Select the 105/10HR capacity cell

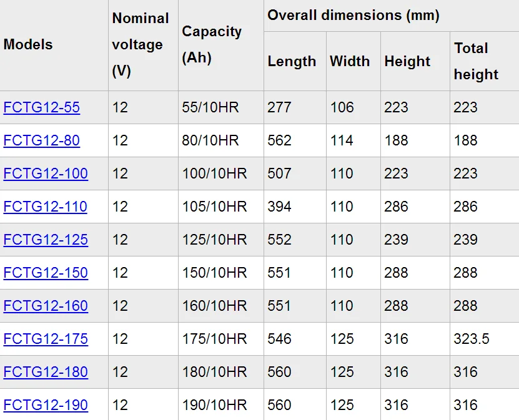pyautogui.click(x=210, y=207)
